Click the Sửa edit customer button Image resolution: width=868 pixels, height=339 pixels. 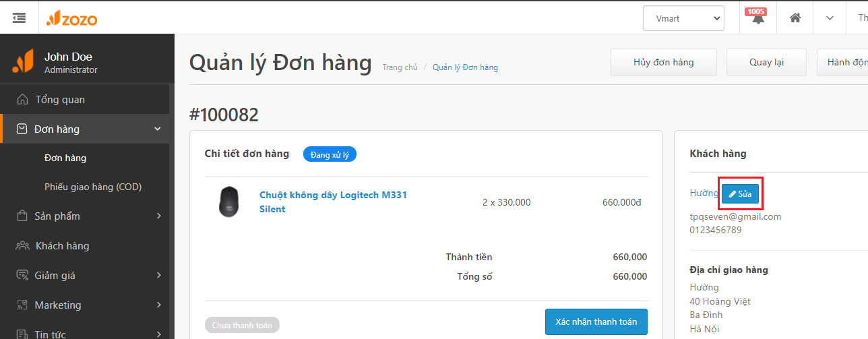(x=741, y=194)
